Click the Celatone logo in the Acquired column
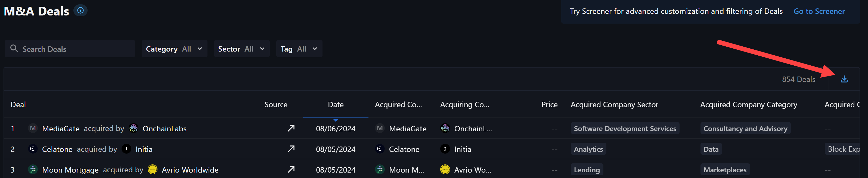The width and height of the screenshot is (868, 178). [380, 149]
